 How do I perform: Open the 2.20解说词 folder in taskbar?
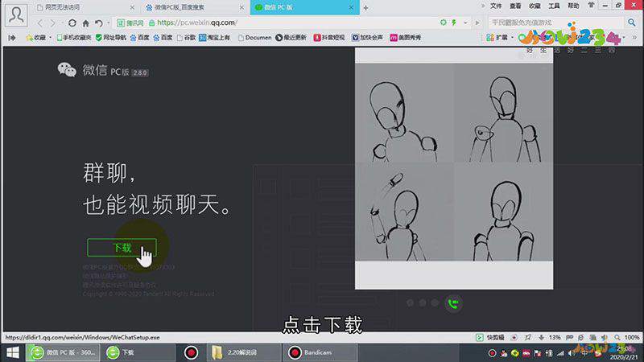(x=244, y=352)
